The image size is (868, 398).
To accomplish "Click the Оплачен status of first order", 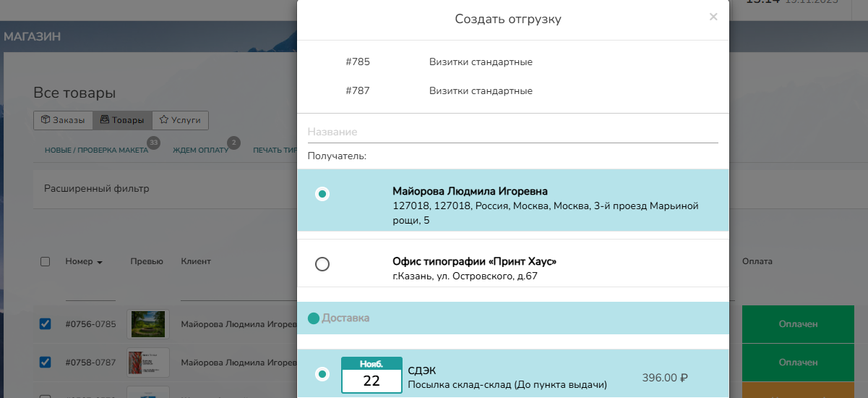I will (798, 324).
